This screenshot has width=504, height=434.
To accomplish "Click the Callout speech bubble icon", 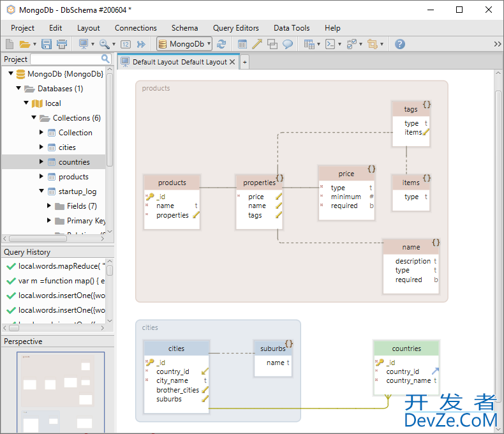I will click(x=288, y=44).
